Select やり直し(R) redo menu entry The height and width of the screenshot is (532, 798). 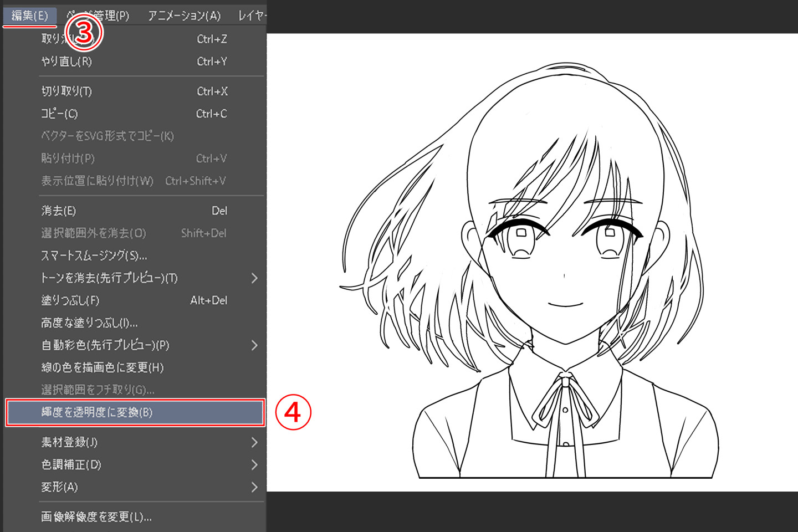click(x=66, y=62)
